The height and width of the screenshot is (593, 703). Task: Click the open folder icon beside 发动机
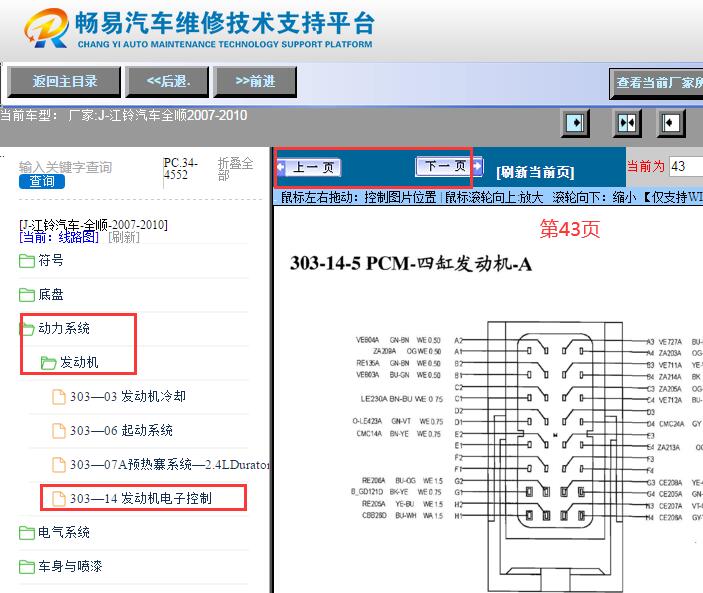click(48, 363)
